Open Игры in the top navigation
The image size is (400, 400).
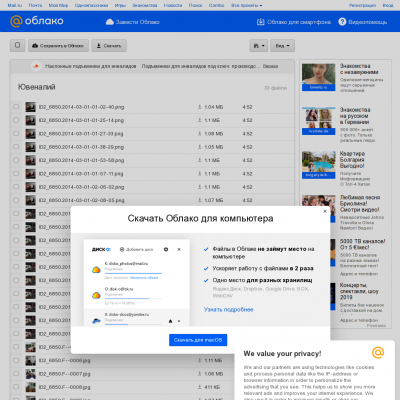(x=120, y=5)
